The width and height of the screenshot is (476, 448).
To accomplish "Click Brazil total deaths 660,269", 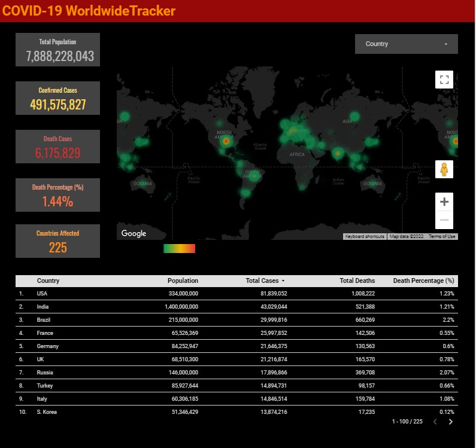I will [365, 319].
